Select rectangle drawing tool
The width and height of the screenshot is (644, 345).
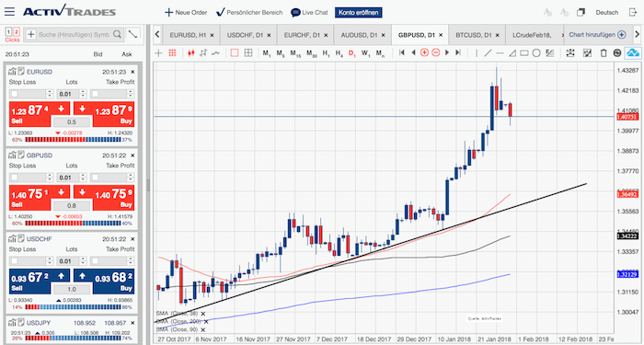pos(524,52)
